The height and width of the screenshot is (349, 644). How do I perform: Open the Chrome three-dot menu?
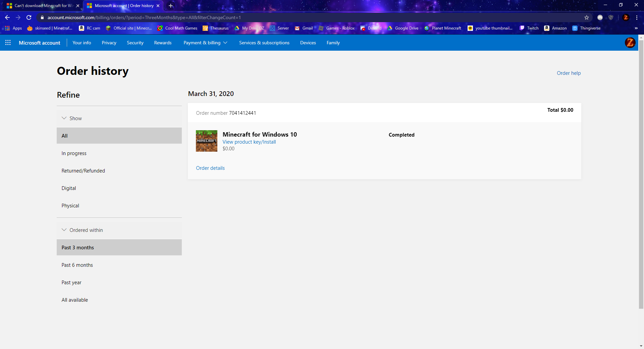click(637, 17)
